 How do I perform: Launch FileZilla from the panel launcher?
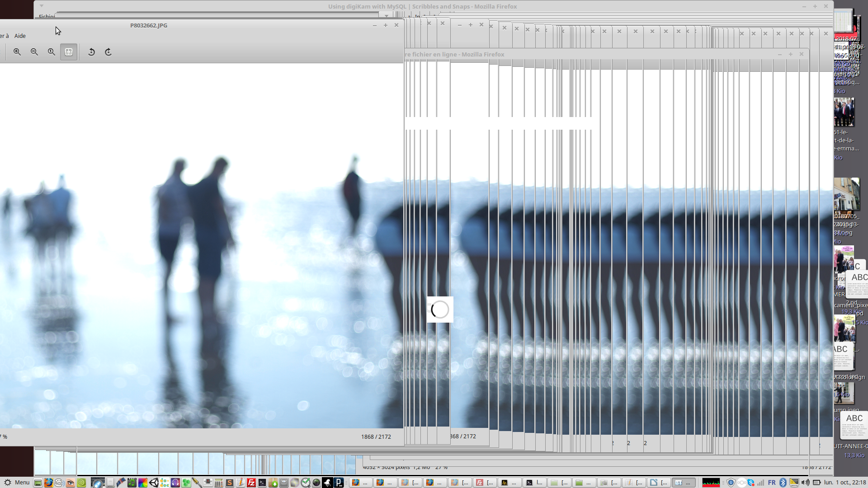coord(251,483)
